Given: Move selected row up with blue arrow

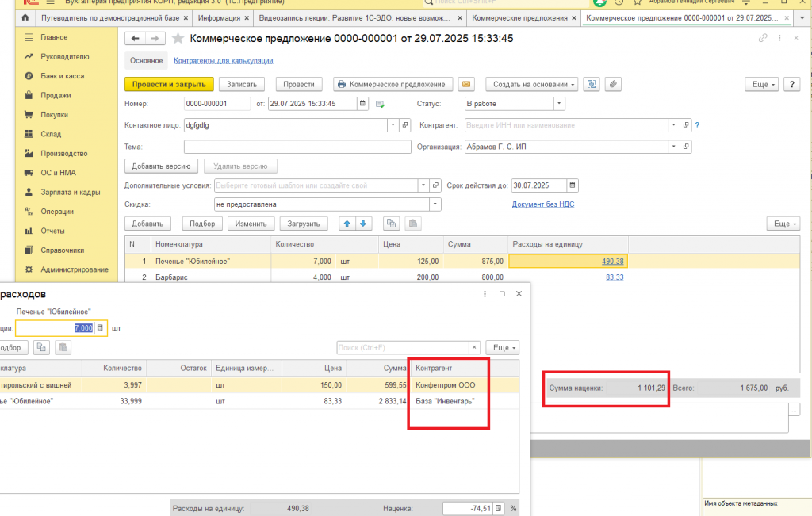Looking at the screenshot, I should [347, 224].
